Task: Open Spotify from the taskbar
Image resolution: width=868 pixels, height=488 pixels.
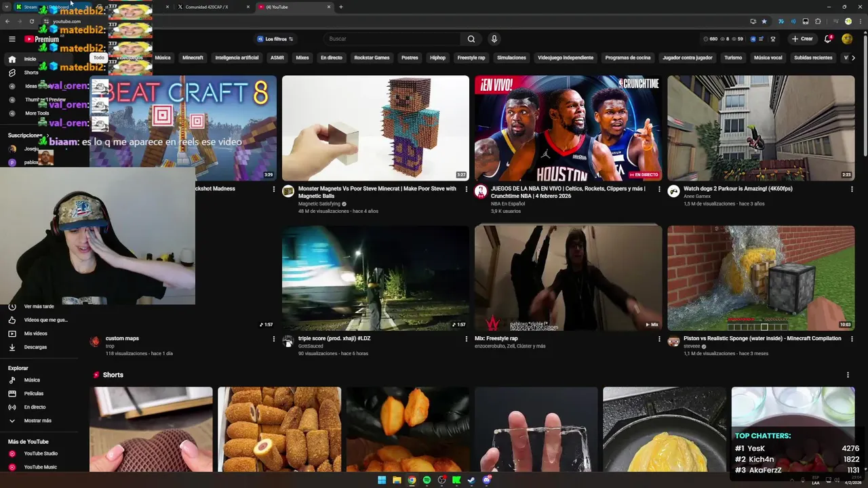Action: [427, 481]
